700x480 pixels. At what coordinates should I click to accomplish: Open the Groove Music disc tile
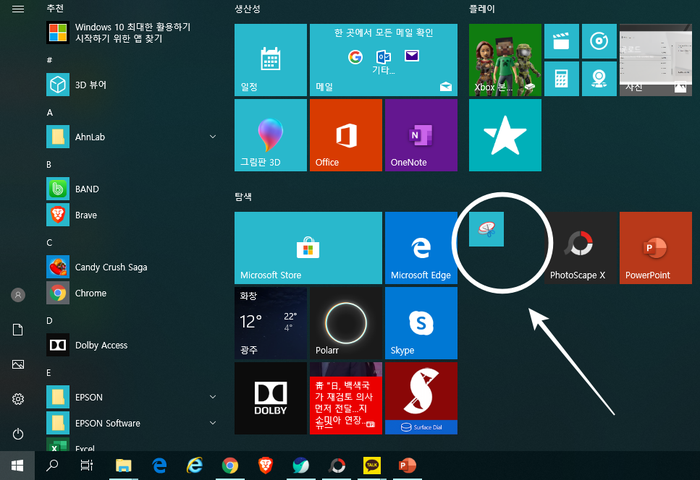tap(599, 42)
